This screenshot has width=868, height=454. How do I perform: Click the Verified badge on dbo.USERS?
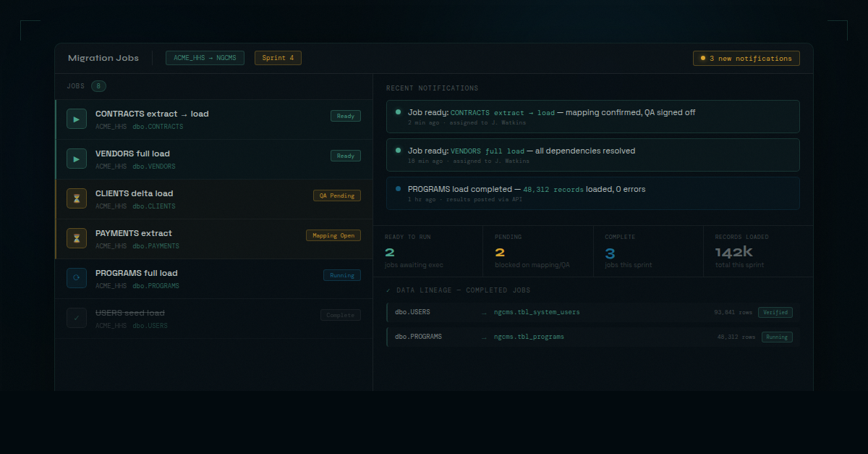coord(775,312)
